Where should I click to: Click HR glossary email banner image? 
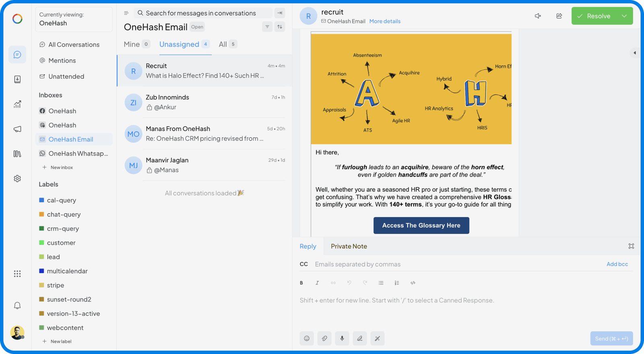point(411,89)
